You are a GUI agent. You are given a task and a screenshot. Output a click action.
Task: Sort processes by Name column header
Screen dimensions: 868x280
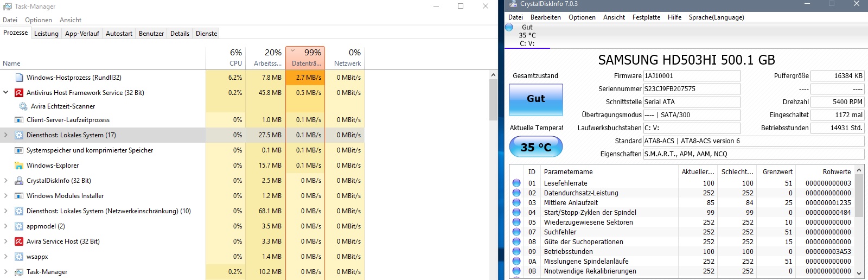[x=103, y=58]
